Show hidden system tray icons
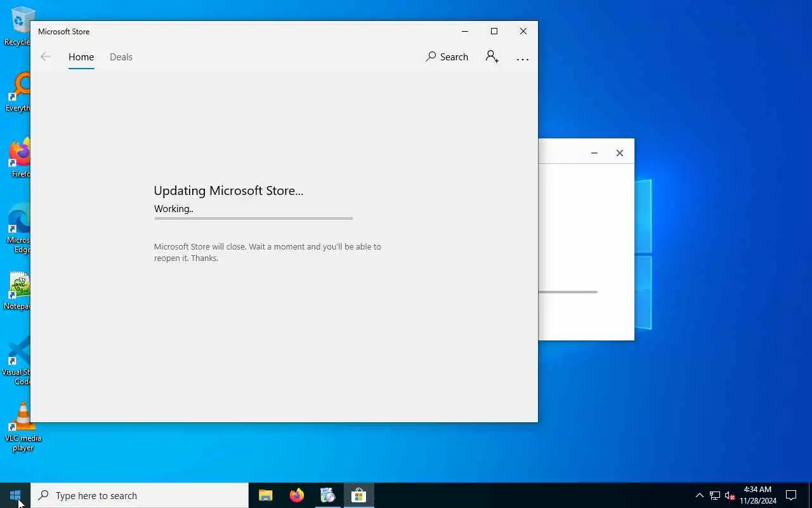This screenshot has width=812, height=508. pyautogui.click(x=700, y=495)
